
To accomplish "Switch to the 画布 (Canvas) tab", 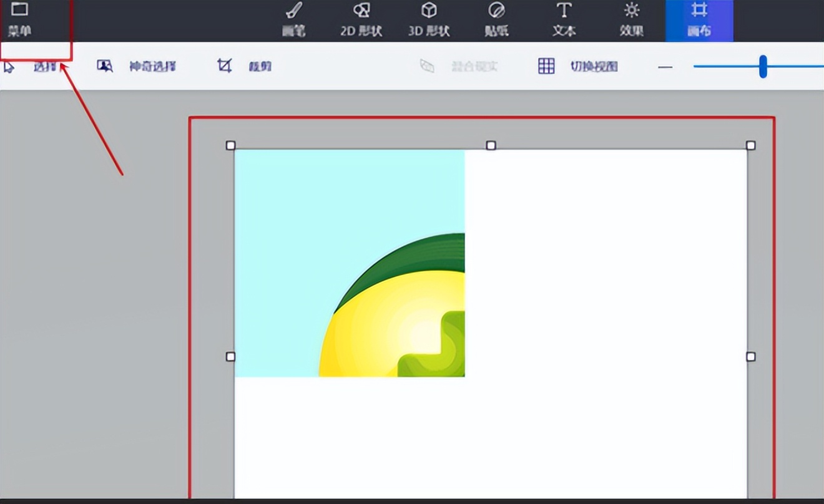I will 699,20.
